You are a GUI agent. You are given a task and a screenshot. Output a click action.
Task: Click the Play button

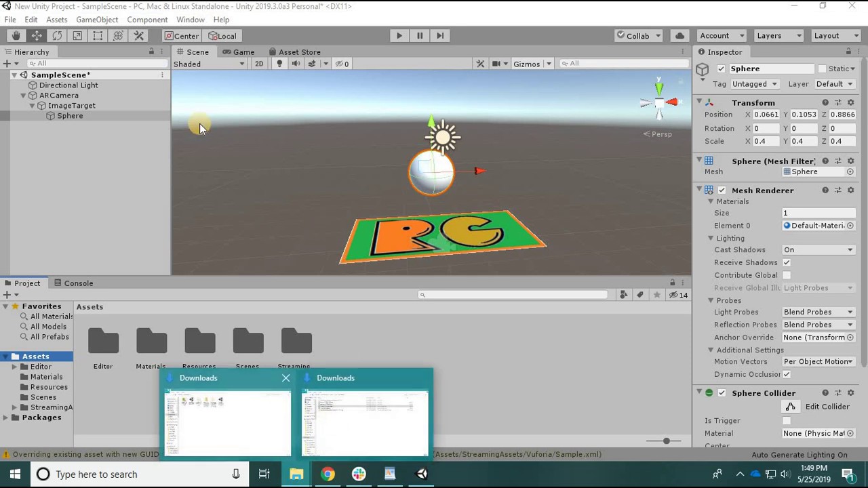pyautogui.click(x=399, y=36)
